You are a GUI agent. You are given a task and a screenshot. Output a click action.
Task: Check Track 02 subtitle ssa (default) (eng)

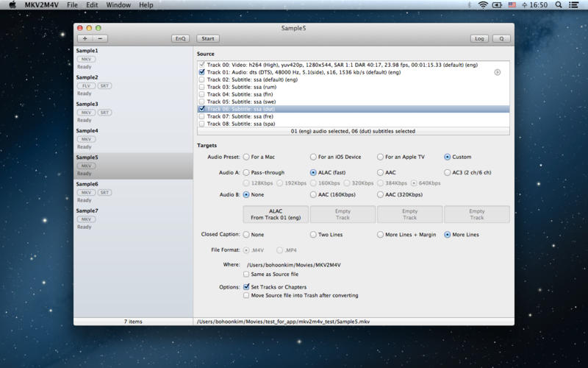(x=201, y=79)
